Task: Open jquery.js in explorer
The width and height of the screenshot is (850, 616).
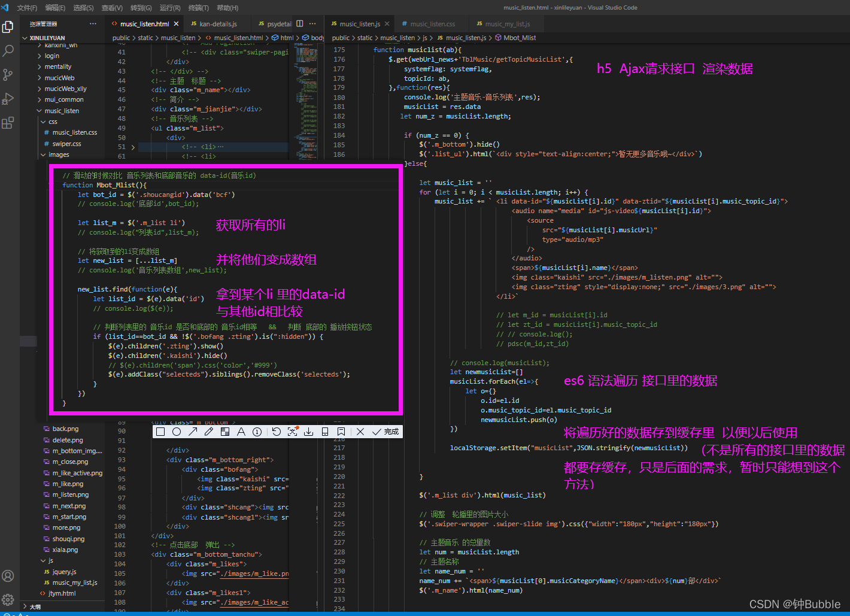Action: click(x=64, y=572)
